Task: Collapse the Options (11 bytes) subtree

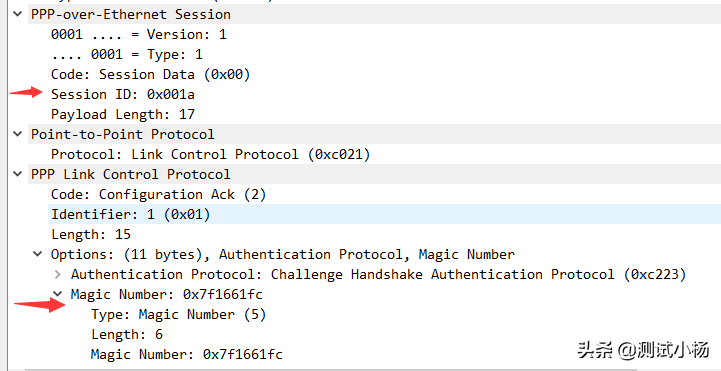Action: tap(38, 254)
